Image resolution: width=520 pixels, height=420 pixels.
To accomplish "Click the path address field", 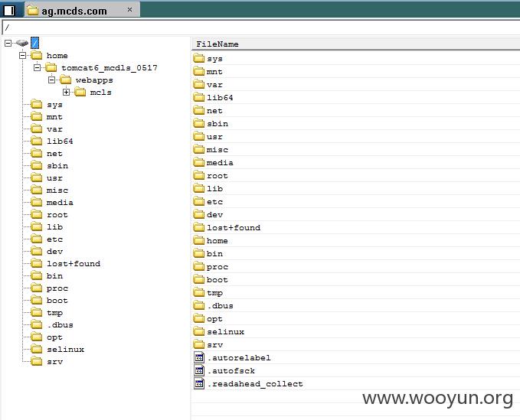I will click(x=261, y=28).
